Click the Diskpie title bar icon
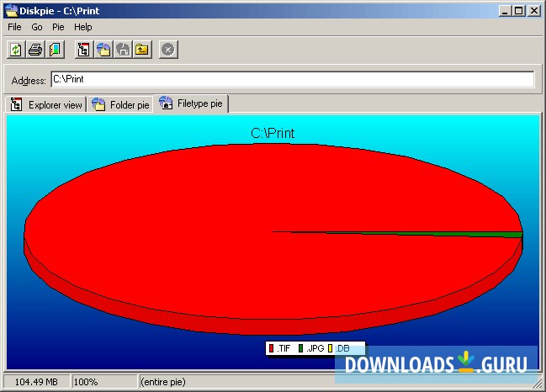This screenshot has height=392, width=546. (11, 10)
